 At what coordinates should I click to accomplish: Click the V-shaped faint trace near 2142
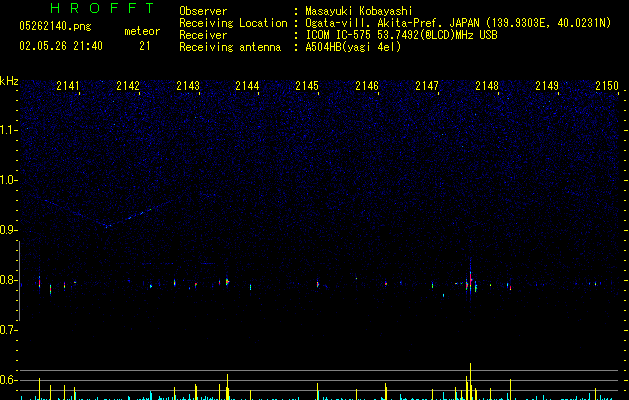coord(108,215)
